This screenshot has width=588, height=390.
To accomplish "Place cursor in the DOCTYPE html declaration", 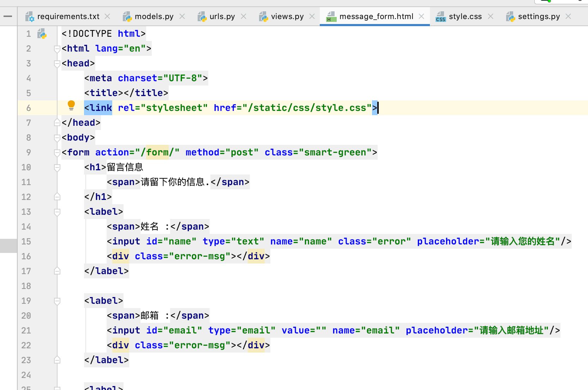I will point(103,34).
